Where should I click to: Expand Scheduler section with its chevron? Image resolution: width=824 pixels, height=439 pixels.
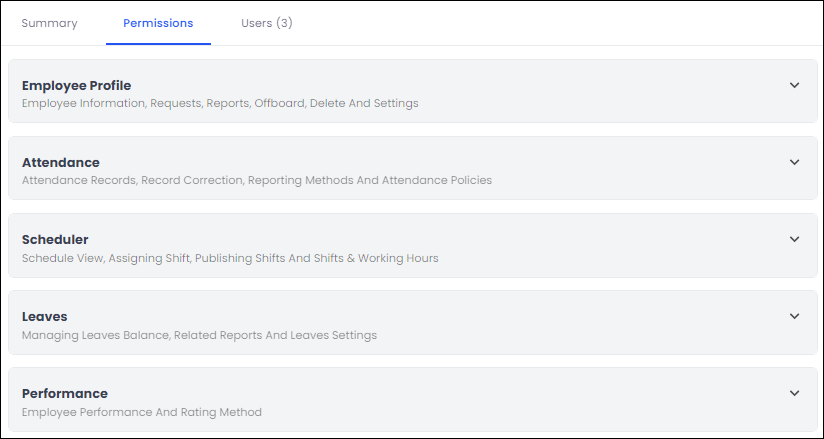click(x=794, y=239)
